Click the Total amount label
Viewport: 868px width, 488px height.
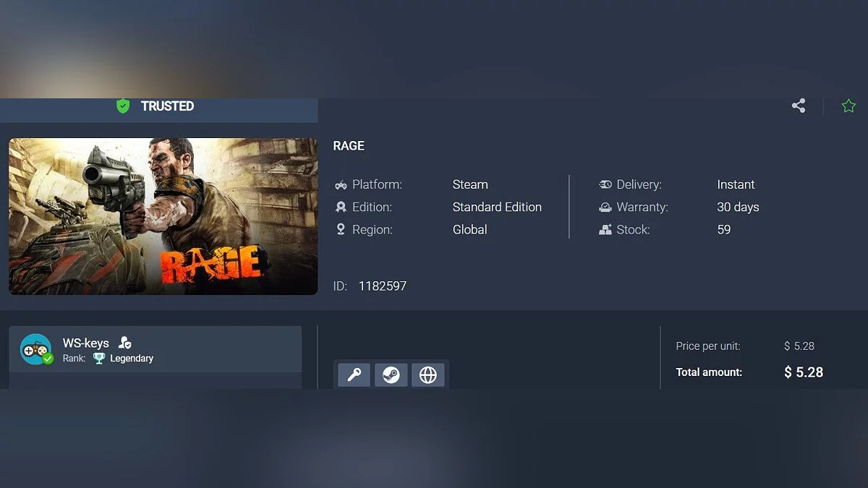click(709, 372)
